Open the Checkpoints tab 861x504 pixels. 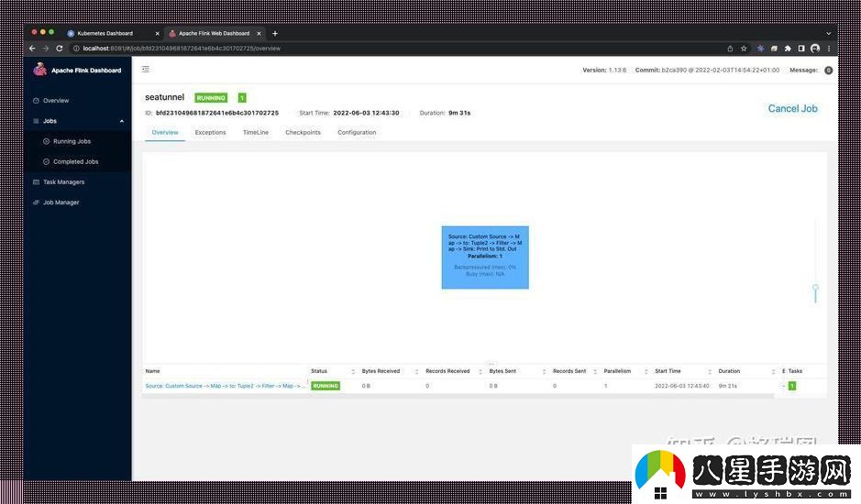click(304, 133)
